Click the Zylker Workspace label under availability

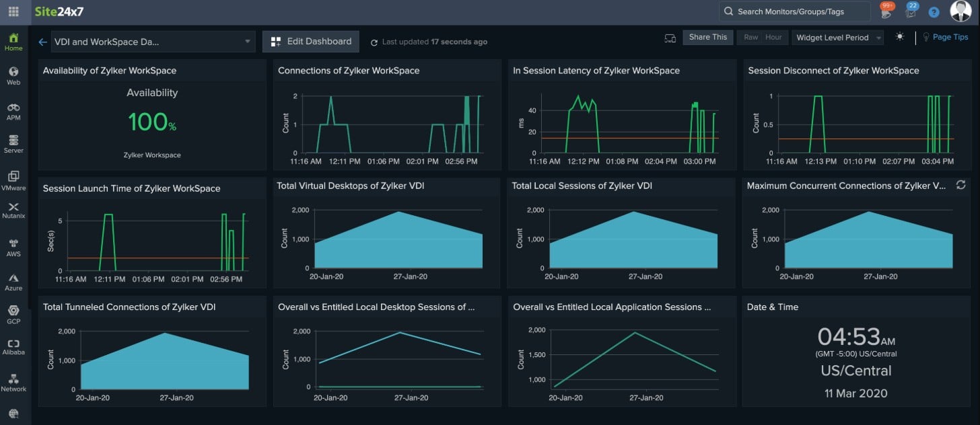pyautogui.click(x=152, y=155)
